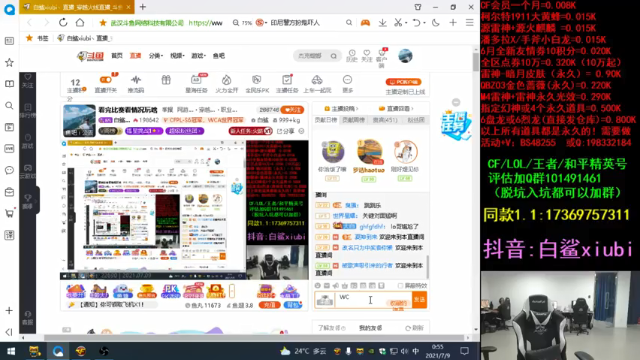Click the browser back arrow
The width and height of the screenshot is (640, 360).
[29, 22]
